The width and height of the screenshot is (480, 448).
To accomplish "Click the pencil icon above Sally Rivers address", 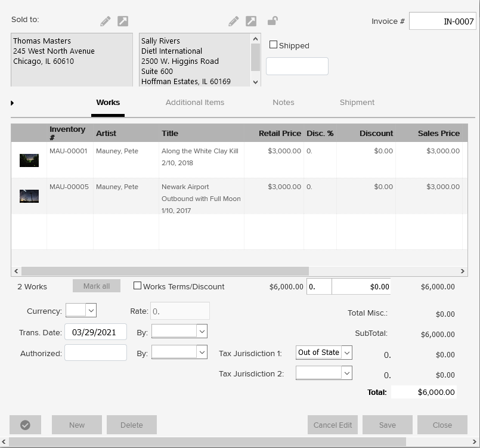I will pyautogui.click(x=234, y=21).
